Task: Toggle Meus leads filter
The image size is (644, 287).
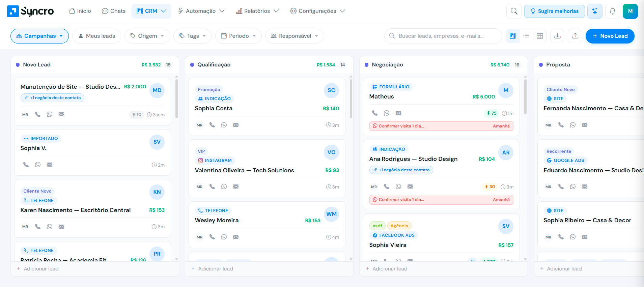Action: pos(96,36)
